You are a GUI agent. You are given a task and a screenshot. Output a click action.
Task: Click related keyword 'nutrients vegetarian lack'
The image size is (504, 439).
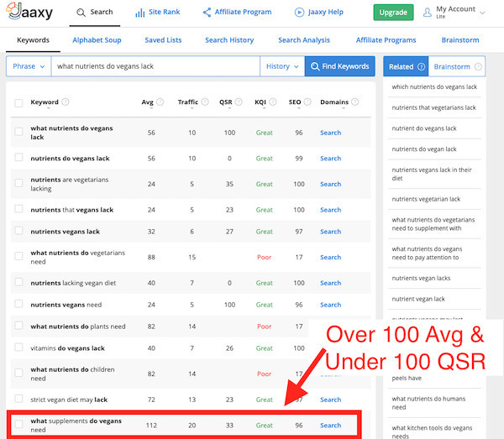426,199
